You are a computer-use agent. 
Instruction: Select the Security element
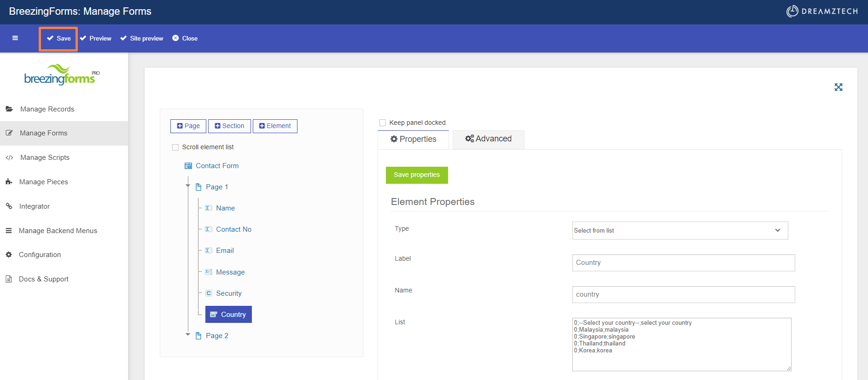click(x=229, y=293)
